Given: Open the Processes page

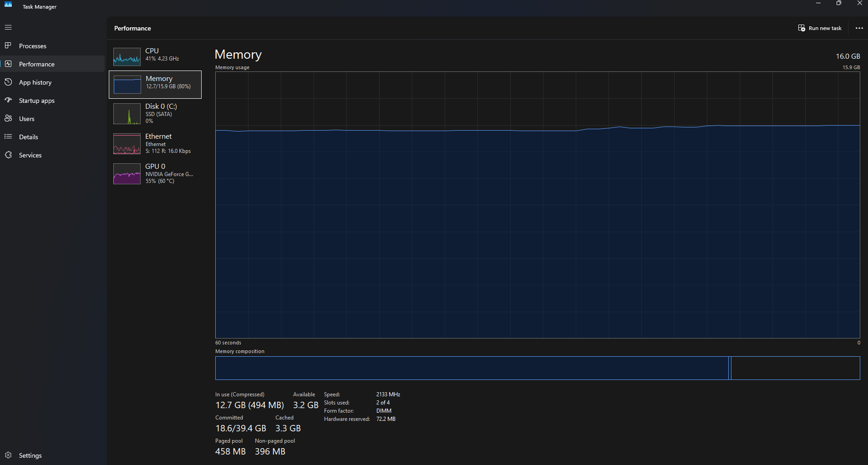Looking at the screenshot, I should click(x=52, y=46).
